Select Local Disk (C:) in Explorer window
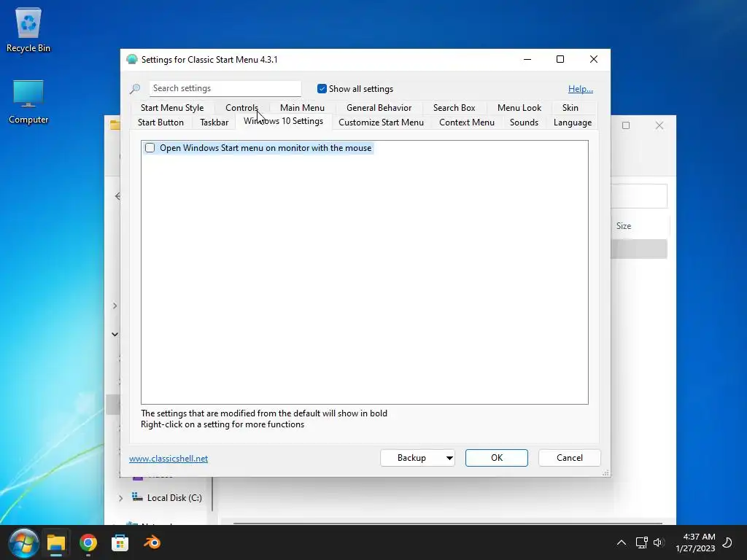 [x=174, y=497]
